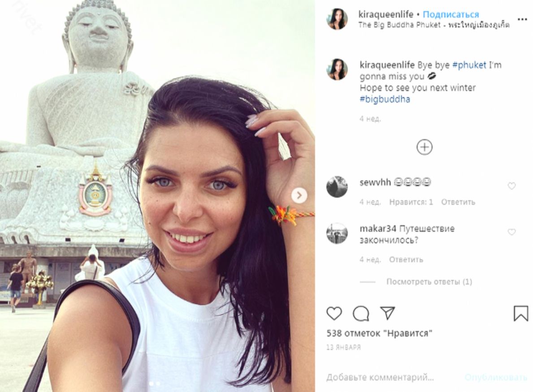Open the #phuket hashtag
Image resolution: width=533 pixels, height=392 pixels.
tap(469, 65)
